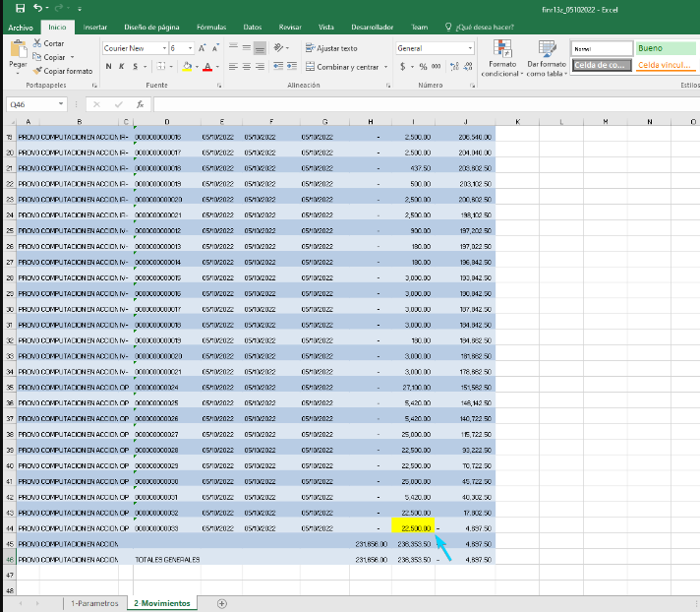Switch to the Revisar tab
The width and height of the screenshot is (700, 612).
(290, 28)
